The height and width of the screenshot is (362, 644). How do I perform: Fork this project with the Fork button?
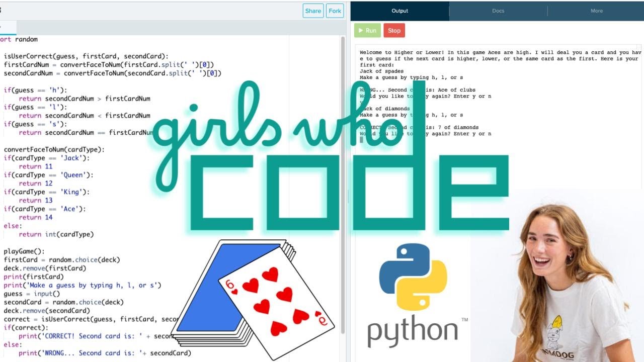pyautogui.click(x=335, y=11)
